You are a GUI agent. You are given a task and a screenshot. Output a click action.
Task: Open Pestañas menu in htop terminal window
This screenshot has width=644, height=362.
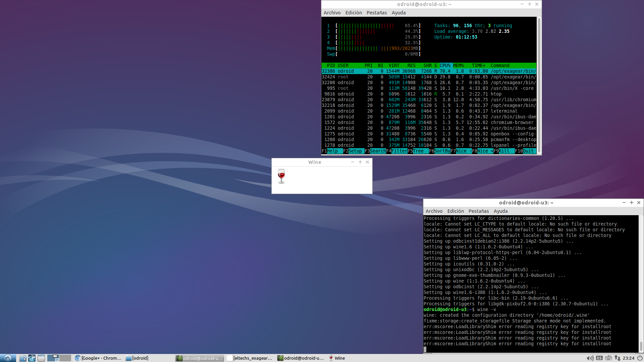point(376,13)
